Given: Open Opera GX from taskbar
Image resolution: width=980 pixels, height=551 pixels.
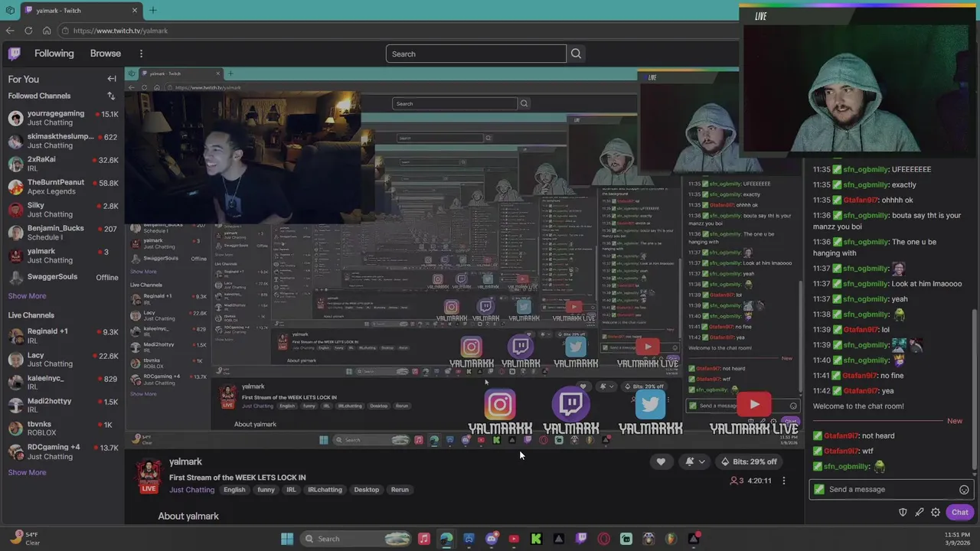Looking at the screenshot, I should [x=604, y=539].
